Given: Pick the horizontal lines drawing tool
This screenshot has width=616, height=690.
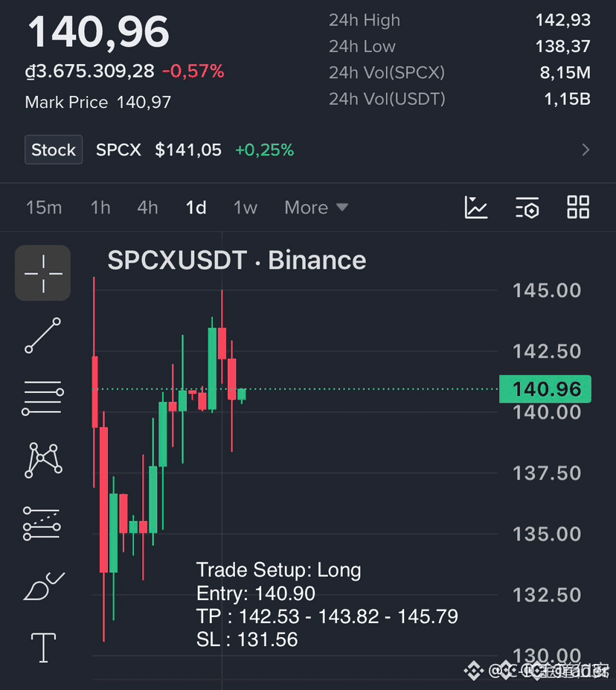Looking at the screenshot, I should [42, 397].
